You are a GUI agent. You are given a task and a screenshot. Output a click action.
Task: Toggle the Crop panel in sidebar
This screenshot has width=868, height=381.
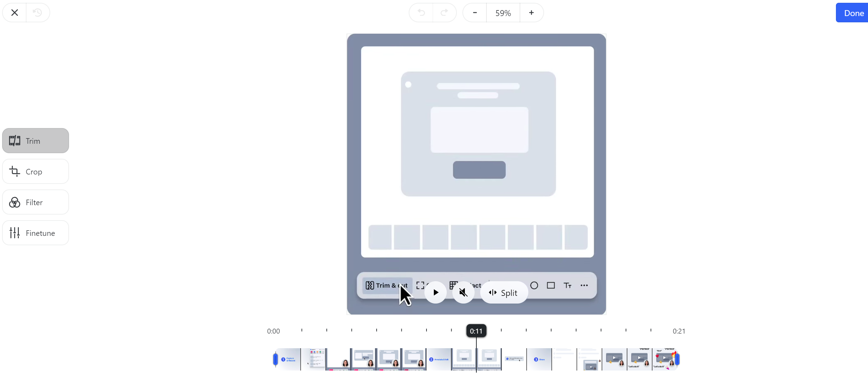[x=34, y=171]
